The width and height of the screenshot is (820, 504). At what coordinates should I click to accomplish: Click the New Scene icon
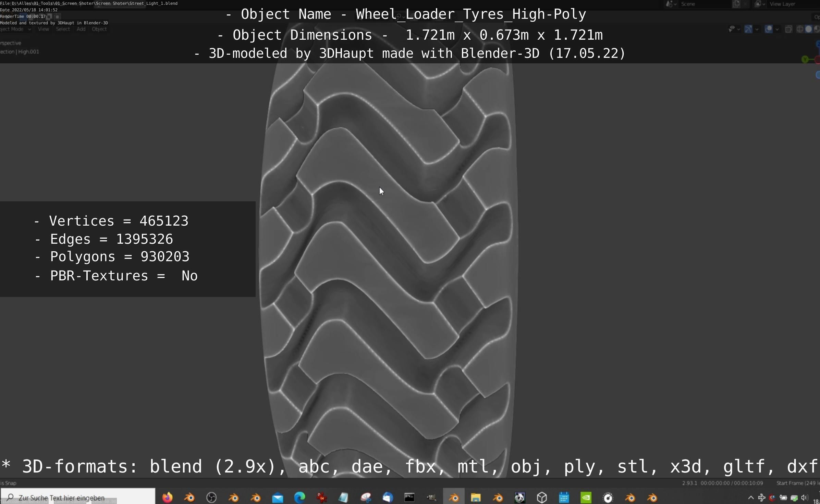click(x=736, y=4)
